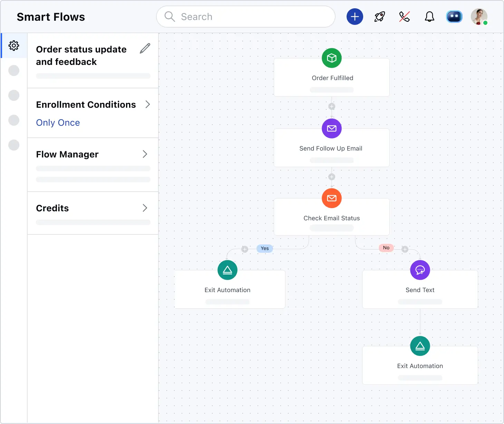Click the blue plus create button
This screenshot has height=424, width=504.
coord(355,17)
